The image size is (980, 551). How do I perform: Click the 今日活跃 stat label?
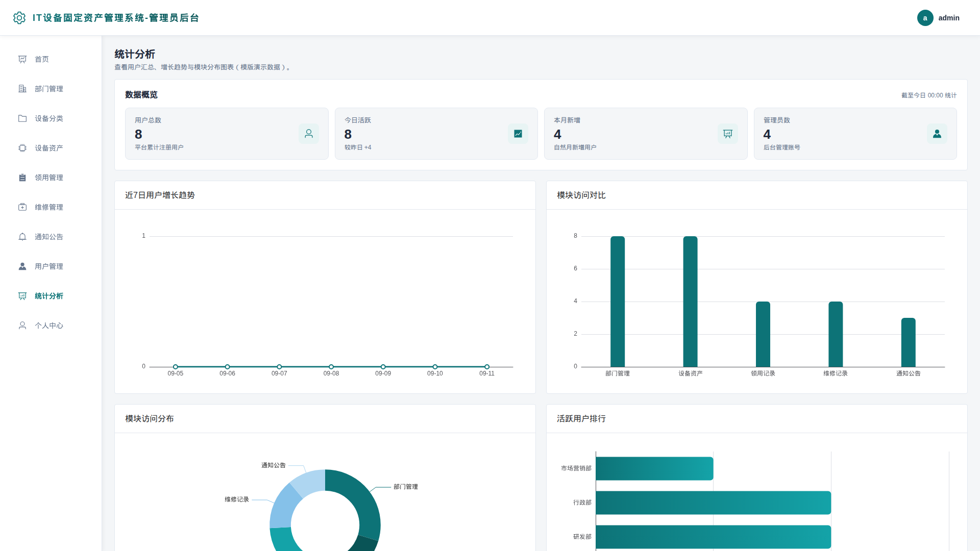click(358, 120)
